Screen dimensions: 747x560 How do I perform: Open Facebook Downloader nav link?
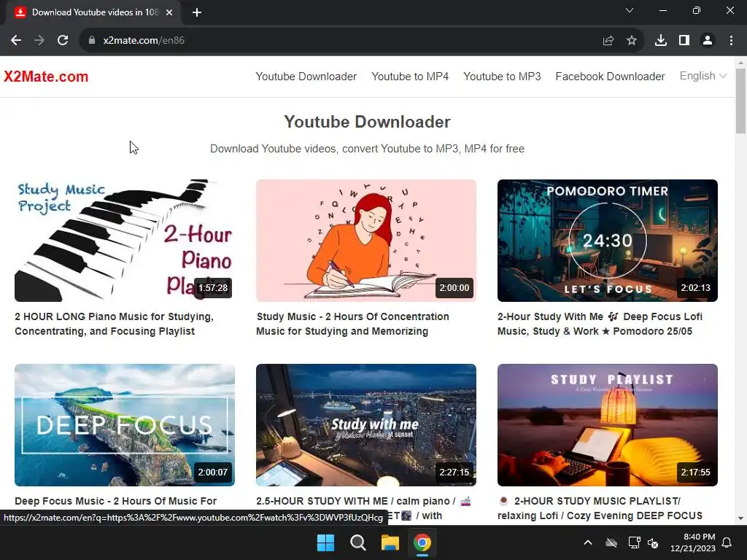610,76
